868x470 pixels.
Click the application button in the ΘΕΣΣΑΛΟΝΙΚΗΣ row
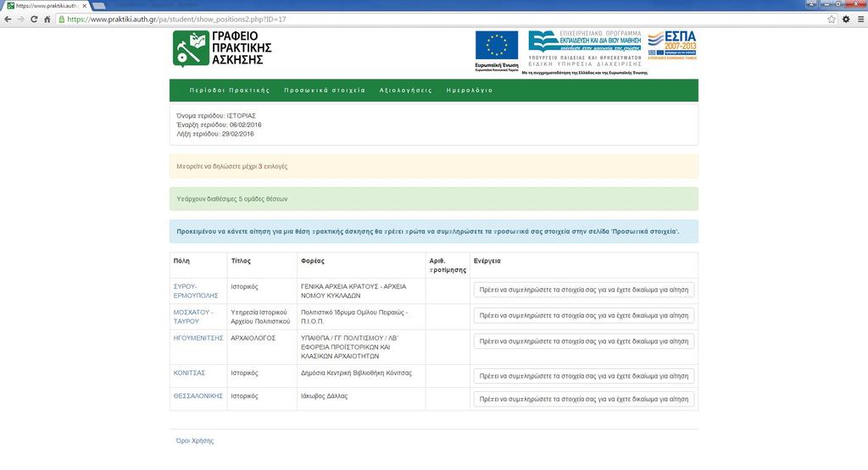click(x=583, y=399)
